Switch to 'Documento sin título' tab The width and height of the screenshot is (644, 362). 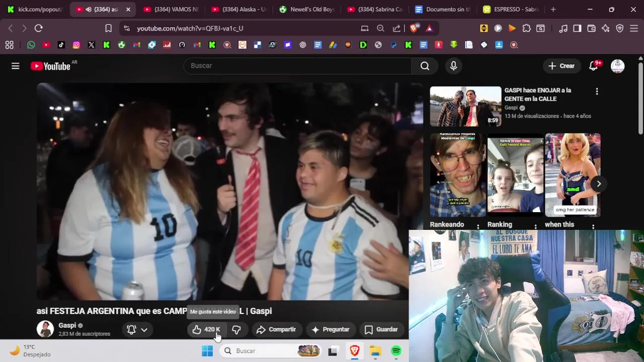(x=443, y=9)
